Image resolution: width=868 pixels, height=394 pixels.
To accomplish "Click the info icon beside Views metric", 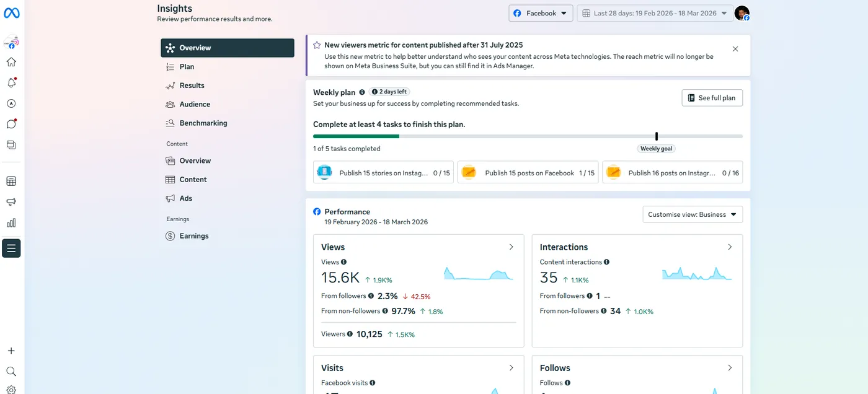I will [x=343, y=262].
